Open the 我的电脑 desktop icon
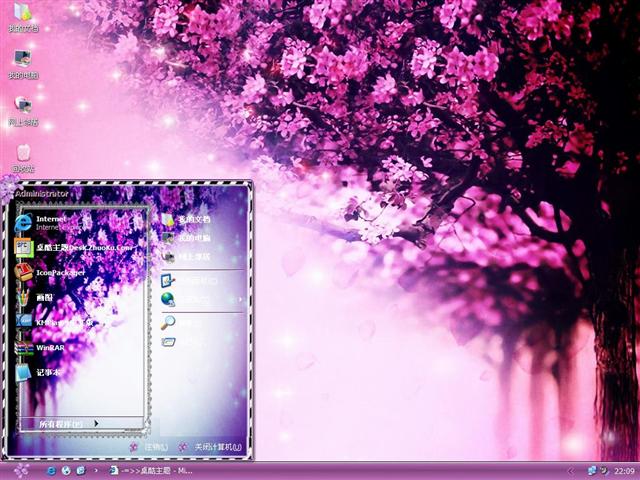Viewport: 640px width, 480px height. [23, 64]
